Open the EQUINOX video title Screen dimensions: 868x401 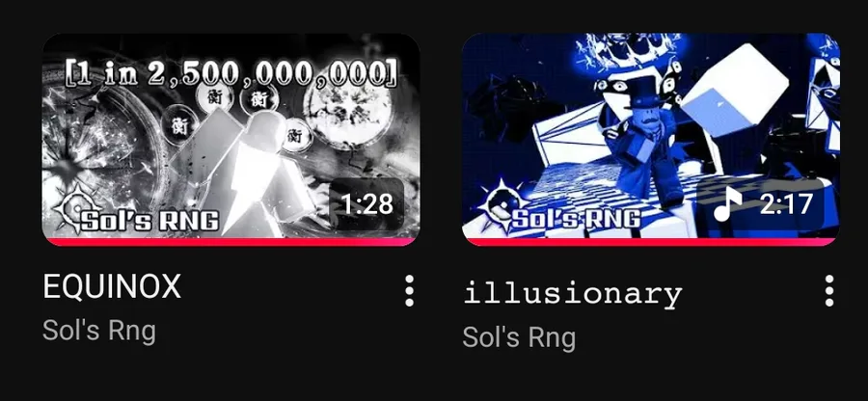[112, 286]
